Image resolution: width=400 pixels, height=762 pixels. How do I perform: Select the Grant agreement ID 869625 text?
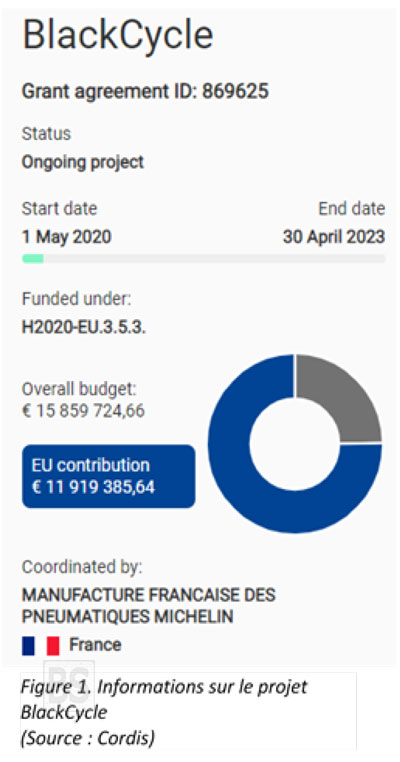(145, 91)
